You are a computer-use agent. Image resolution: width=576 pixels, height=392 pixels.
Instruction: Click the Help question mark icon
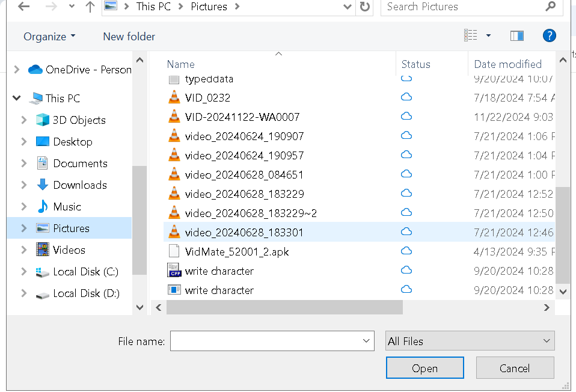pyautogui.click(x=549, y=36)
